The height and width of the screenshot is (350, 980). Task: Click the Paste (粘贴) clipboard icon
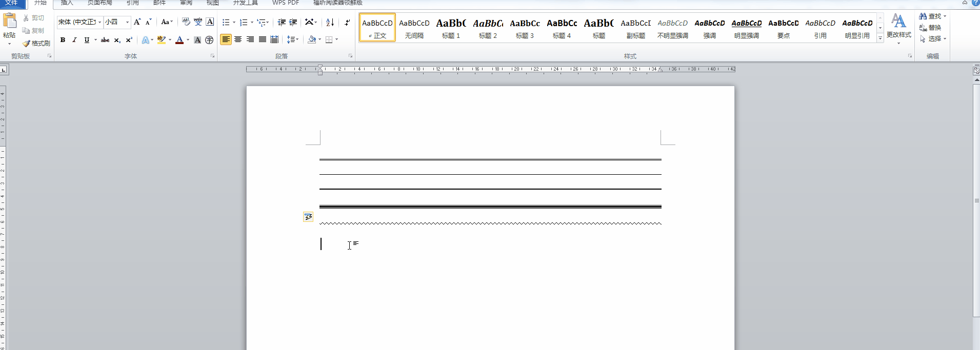click(x=9, y=21)
